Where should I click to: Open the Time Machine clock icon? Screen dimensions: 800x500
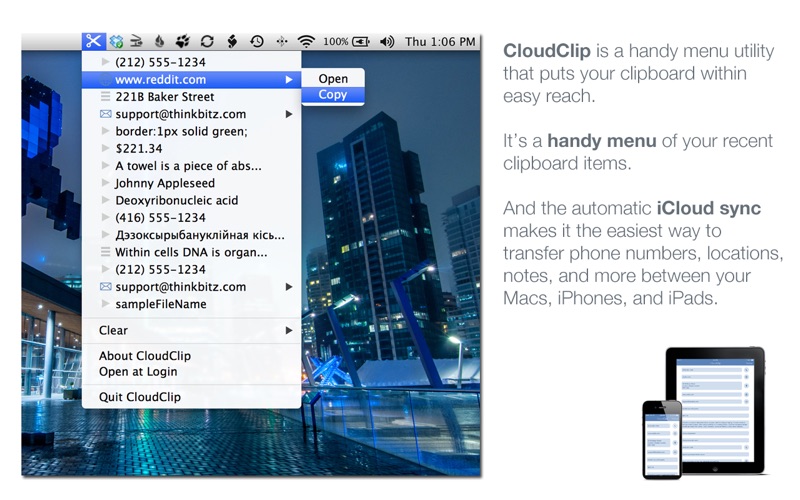pos(257,41)
